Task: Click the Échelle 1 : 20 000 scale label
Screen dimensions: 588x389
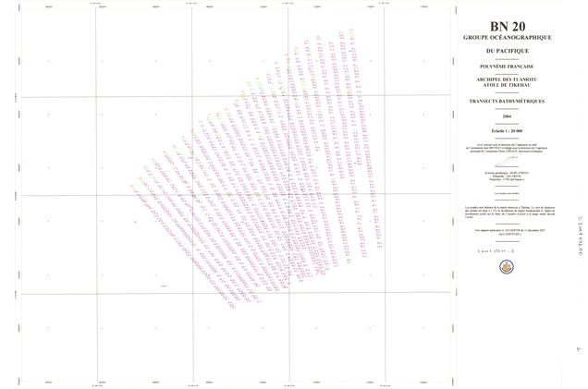Action: [506, 131]
